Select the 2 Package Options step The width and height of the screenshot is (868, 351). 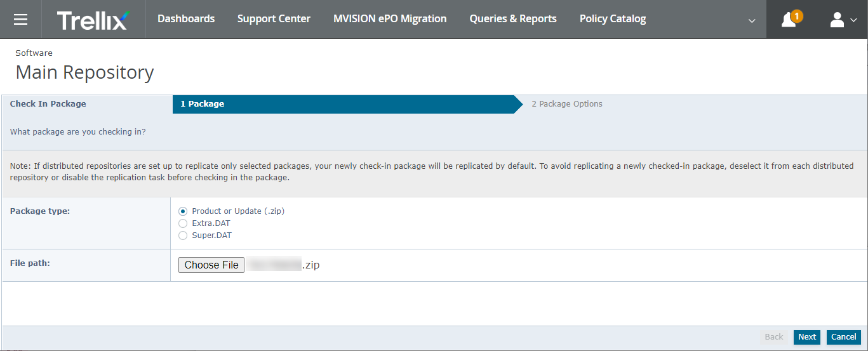pos(567,104)
